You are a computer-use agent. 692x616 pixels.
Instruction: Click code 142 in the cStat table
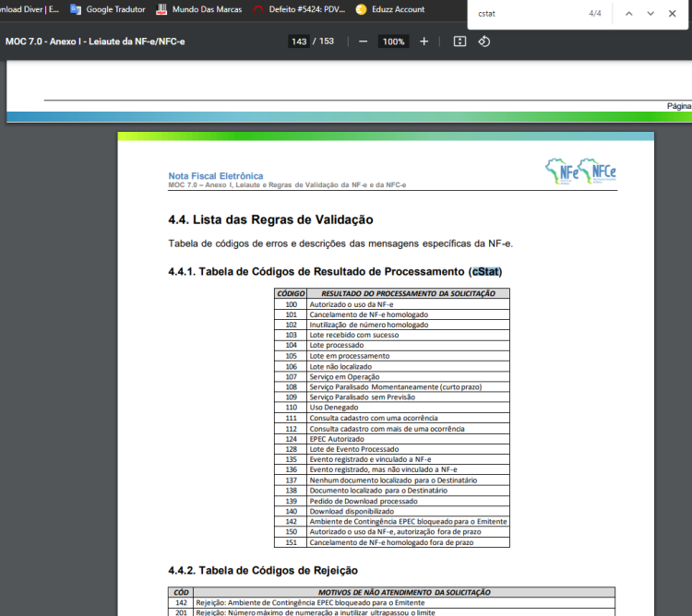(x=291, y=522)
